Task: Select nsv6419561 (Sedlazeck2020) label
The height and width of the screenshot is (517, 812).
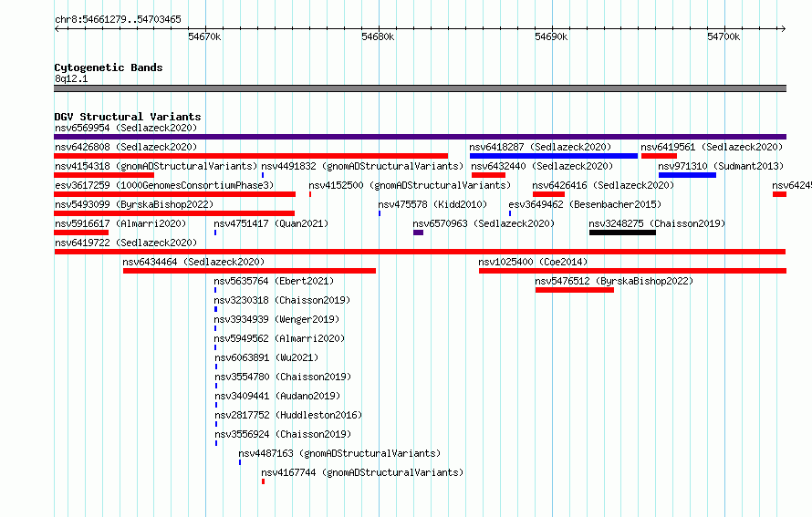Action: [x=712, y=147]
